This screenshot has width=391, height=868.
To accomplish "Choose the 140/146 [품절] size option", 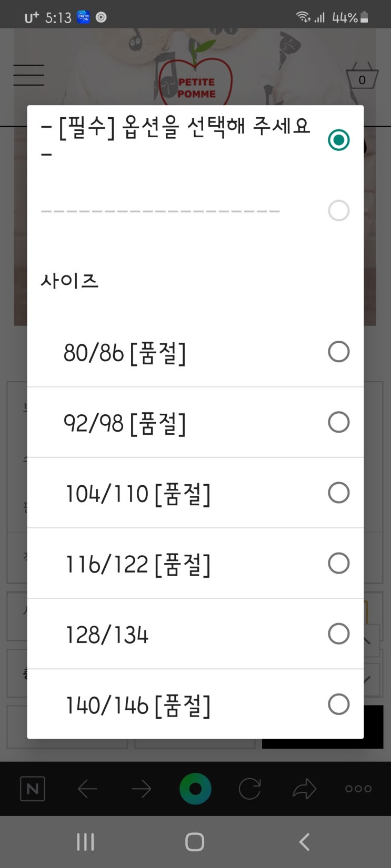I will 195,704.
